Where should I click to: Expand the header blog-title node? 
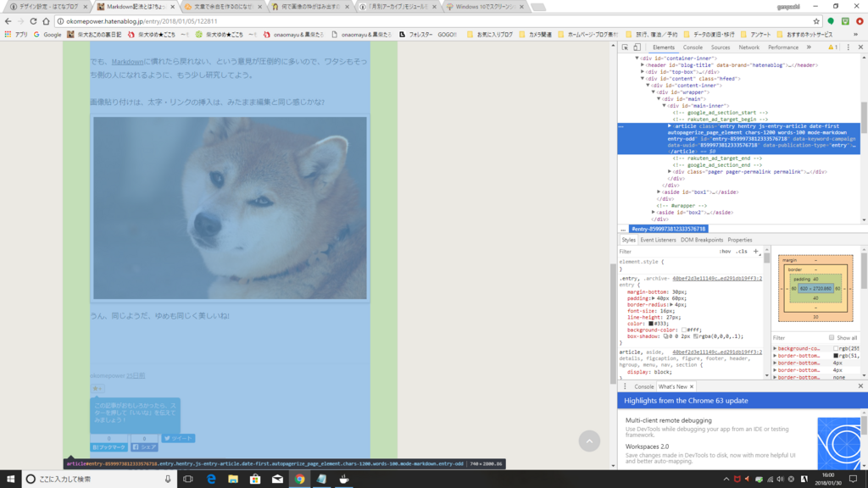tap(643, 64)
